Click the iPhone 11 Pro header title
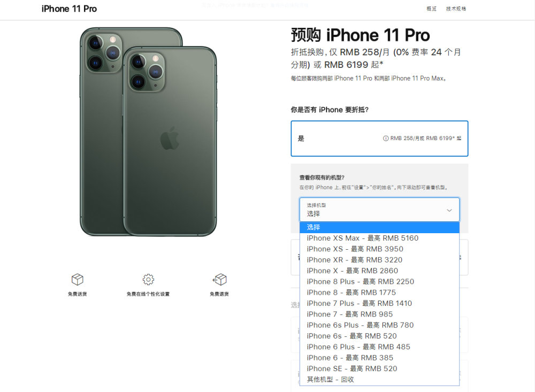This screenshot has height=392, width=535. point(69,9)
